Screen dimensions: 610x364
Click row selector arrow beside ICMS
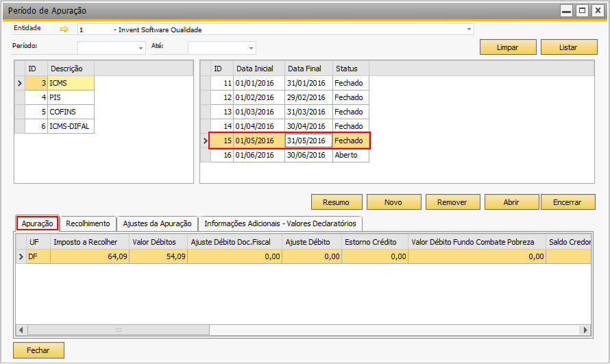[20, 83]
